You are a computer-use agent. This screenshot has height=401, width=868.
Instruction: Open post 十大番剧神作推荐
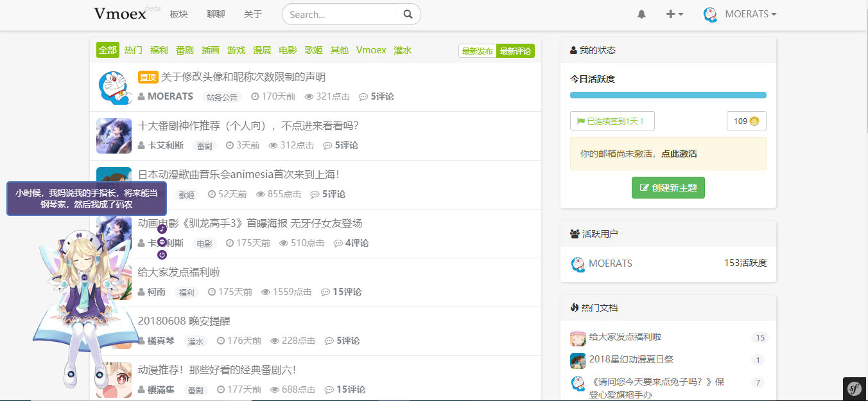click(248, 126)
